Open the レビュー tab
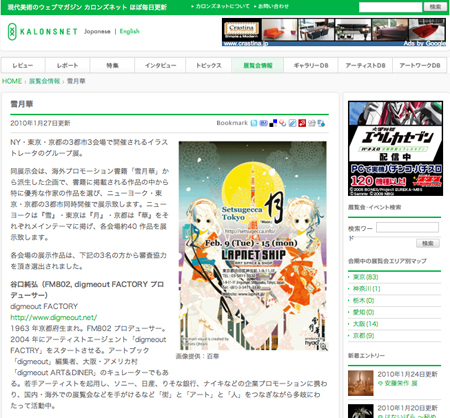Screen dimensions: 450x418 [x=23, y=65]
